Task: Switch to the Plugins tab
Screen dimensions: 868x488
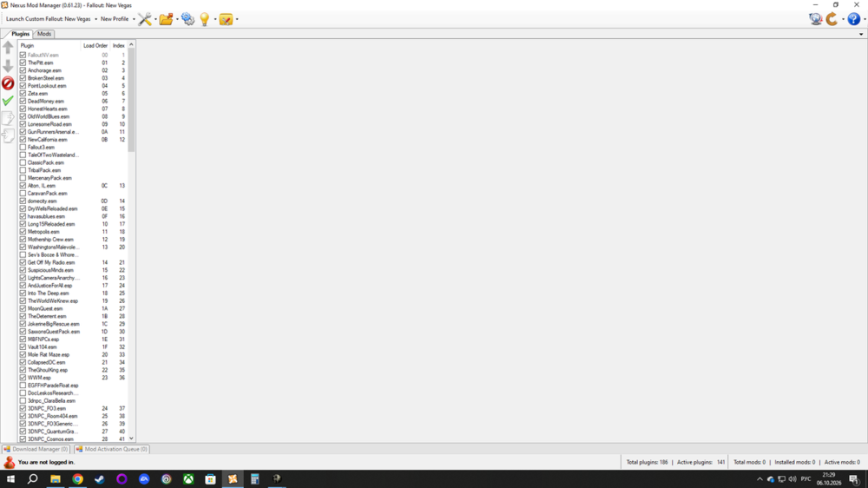Action: pos(21,34)
